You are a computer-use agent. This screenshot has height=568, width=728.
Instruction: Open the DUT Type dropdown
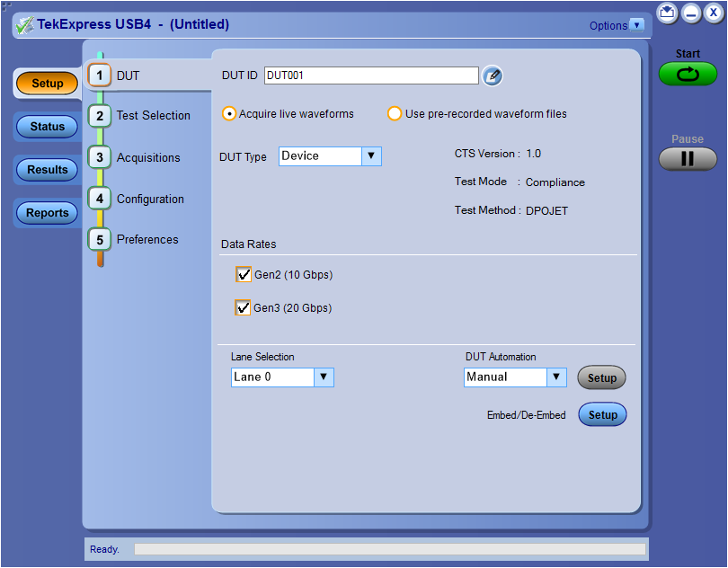coord(371,156)
